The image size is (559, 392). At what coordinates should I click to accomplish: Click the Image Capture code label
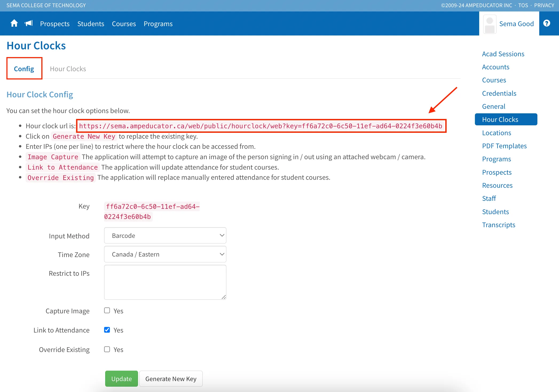(53, 157)
